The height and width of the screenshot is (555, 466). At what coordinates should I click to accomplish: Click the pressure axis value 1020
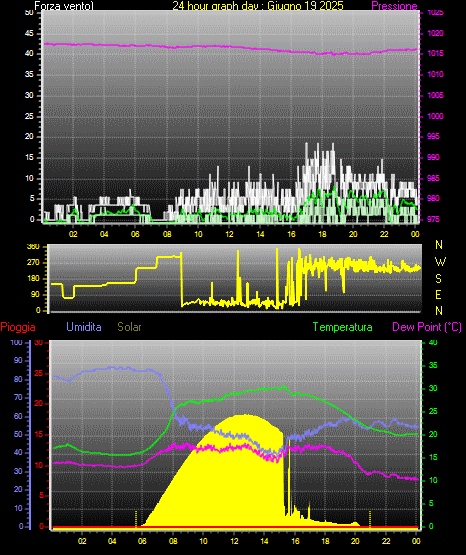pos(435,33)
